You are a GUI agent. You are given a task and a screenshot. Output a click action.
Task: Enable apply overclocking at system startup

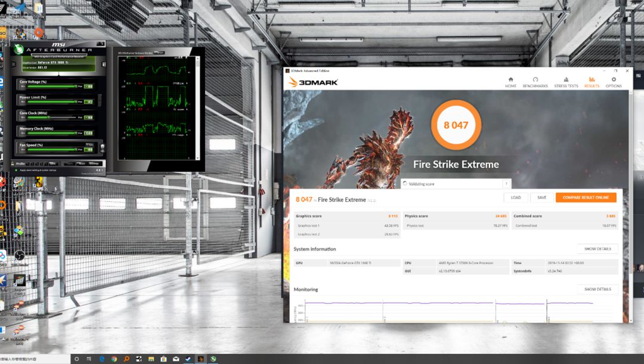pos(16,169)
